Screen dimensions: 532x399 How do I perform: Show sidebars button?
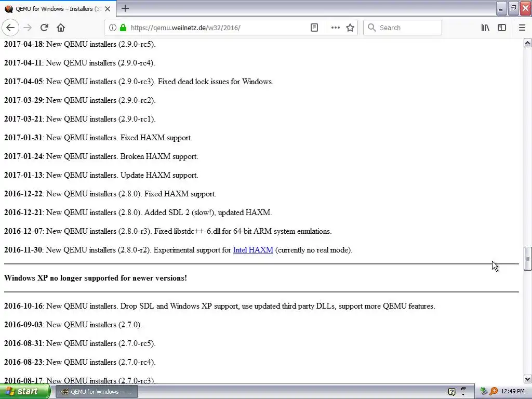(502, 28)
